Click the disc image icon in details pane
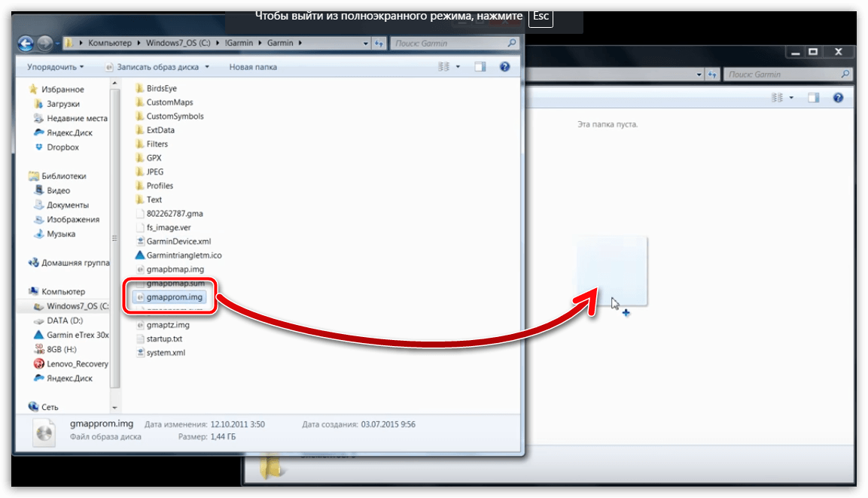This screenshot has height=498, width=868. (x=44, y=432)
